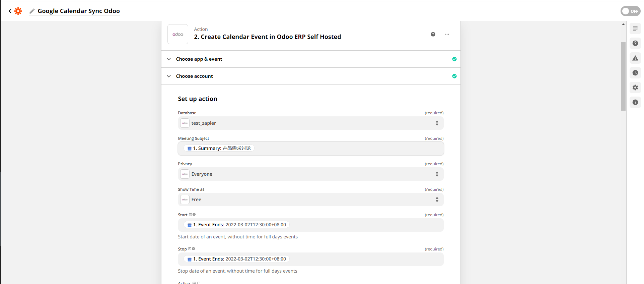
Task: Open the warning triangle issues panel
Action: [635, 58]
